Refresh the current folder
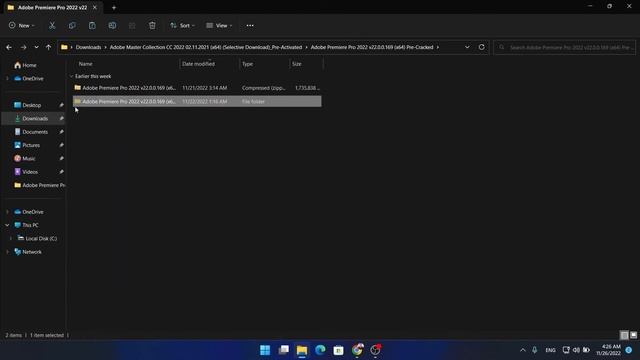This screenshot has width=640, height=360. [x=482, y=47]
